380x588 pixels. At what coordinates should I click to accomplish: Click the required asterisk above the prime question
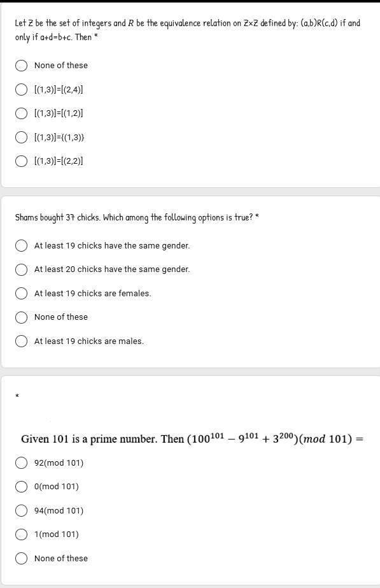pyautogui.click(x=15, y=395)
